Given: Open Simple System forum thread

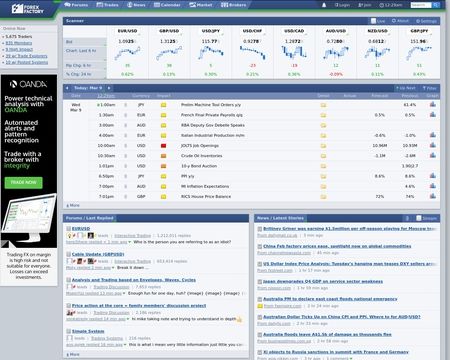Looking at the screenshot, I should point(88,331).
